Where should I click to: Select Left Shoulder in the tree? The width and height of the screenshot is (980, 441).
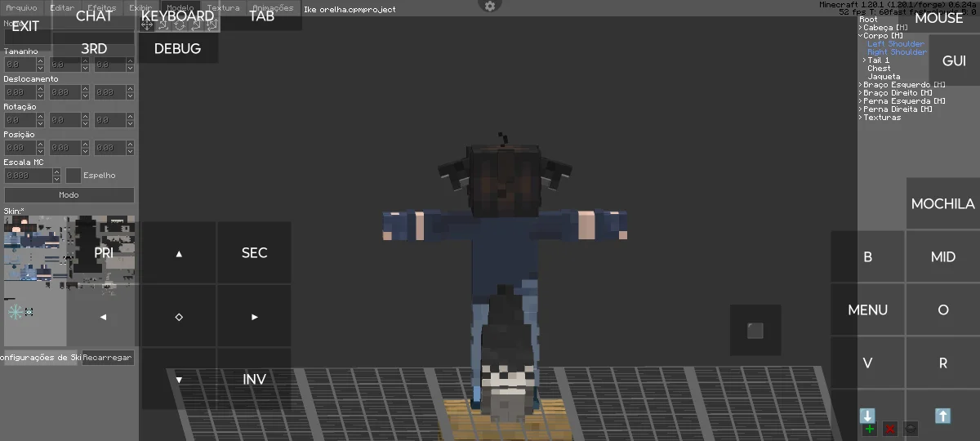pos(896,44)
